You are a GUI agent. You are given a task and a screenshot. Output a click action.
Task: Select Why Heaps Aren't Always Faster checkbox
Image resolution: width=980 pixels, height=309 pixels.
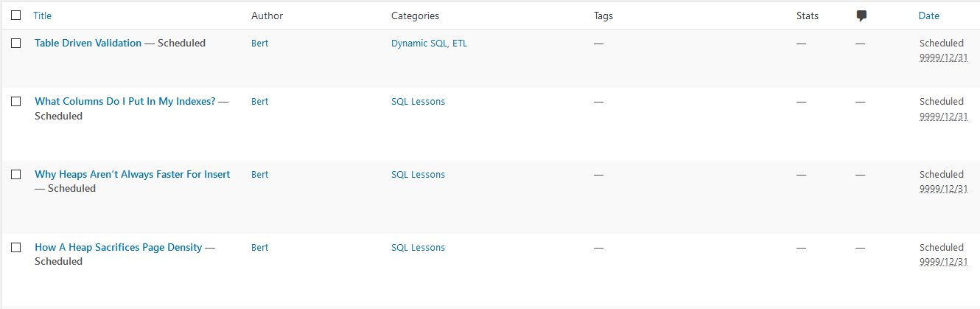click(16, 175)
